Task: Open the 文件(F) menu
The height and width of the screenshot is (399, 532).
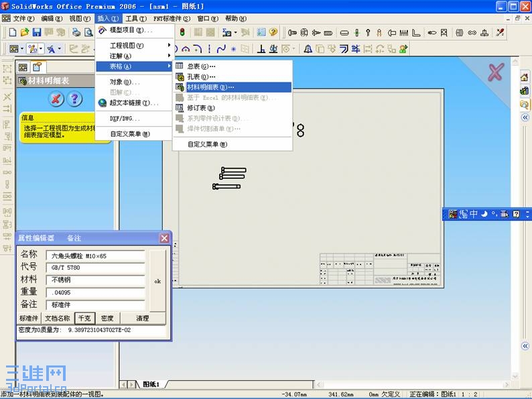Action: (23, 18)
